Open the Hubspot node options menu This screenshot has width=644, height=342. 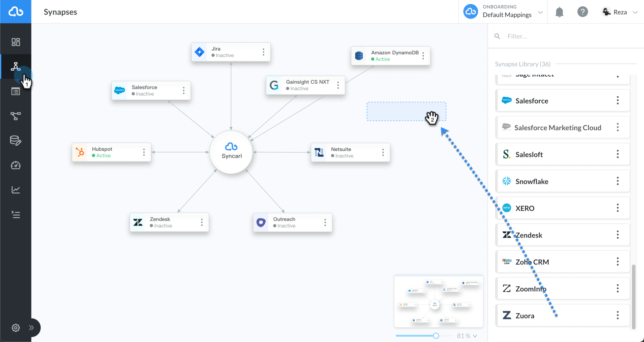[x=144, y=152]
